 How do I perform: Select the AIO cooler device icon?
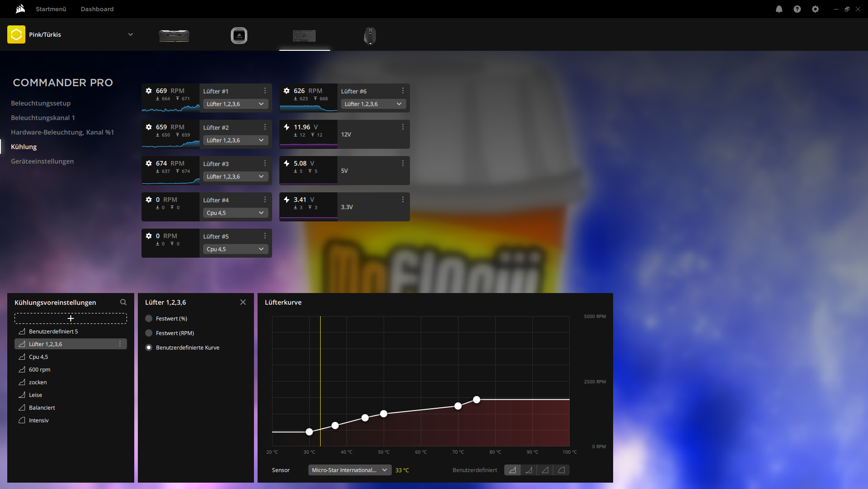tap(239, 35)
